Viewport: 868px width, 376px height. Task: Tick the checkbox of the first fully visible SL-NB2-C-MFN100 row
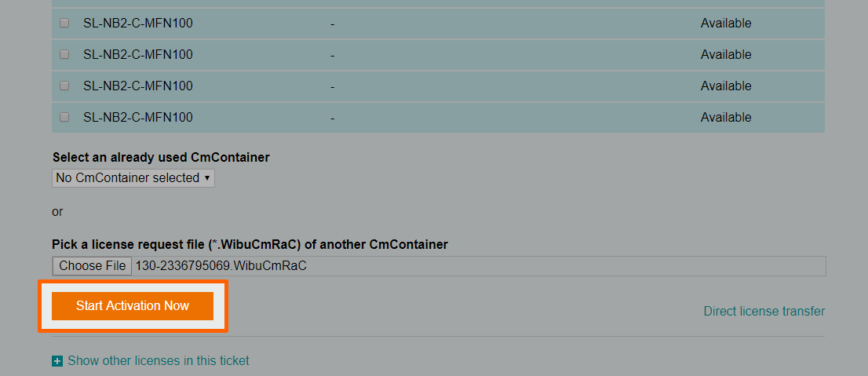point(64,23)
